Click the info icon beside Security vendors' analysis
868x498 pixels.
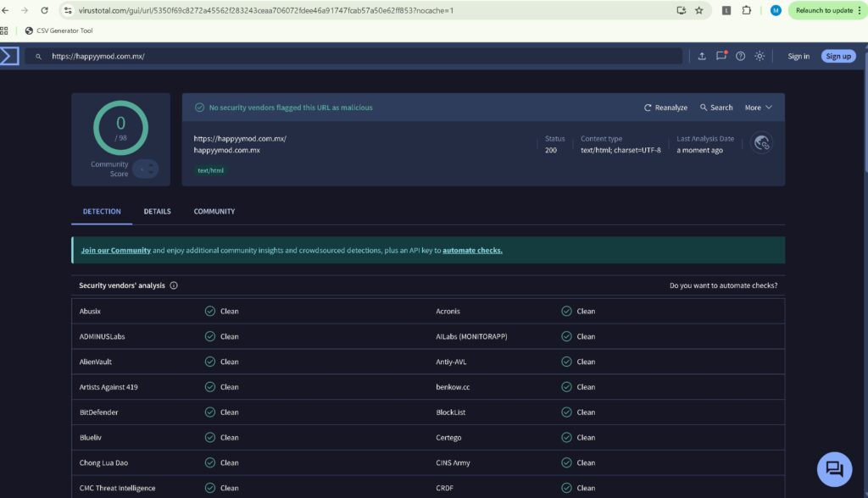pos(174,285)
